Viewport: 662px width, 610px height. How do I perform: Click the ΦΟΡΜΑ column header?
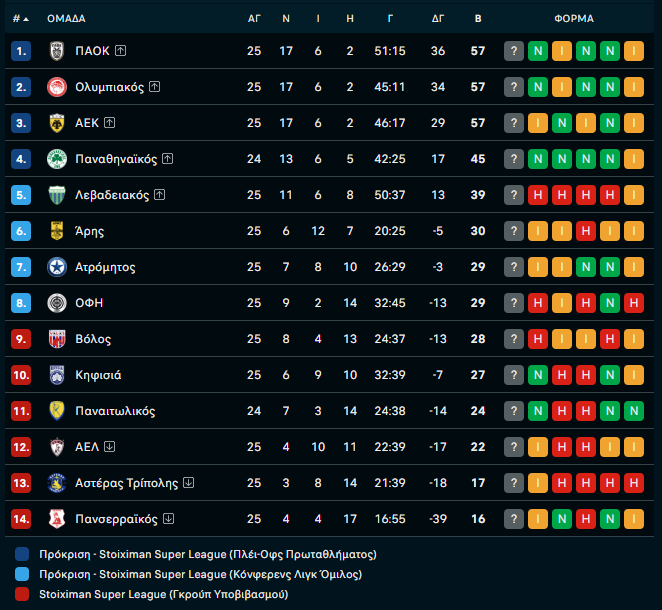574,19
